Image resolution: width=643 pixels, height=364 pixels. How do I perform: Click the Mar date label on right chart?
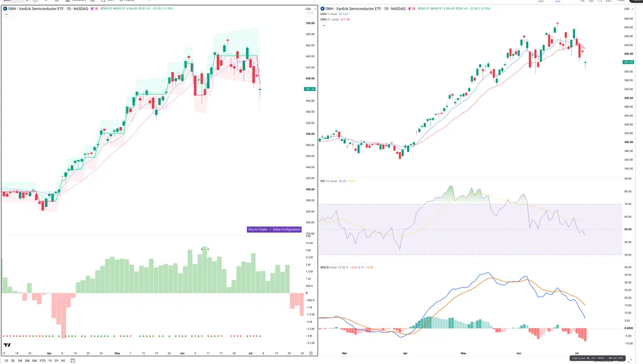(345, 354)
